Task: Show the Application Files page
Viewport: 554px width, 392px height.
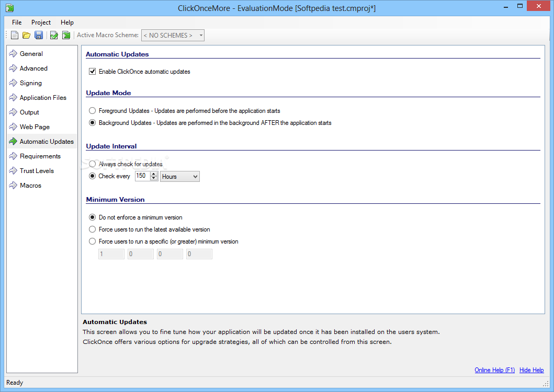Action: (x=43, y=97)
